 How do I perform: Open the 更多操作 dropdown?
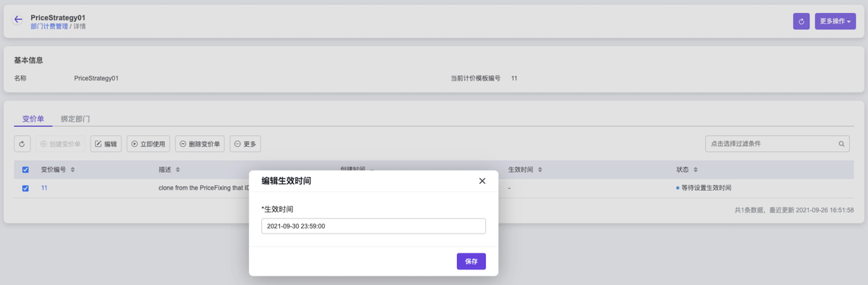click(835, 22)
